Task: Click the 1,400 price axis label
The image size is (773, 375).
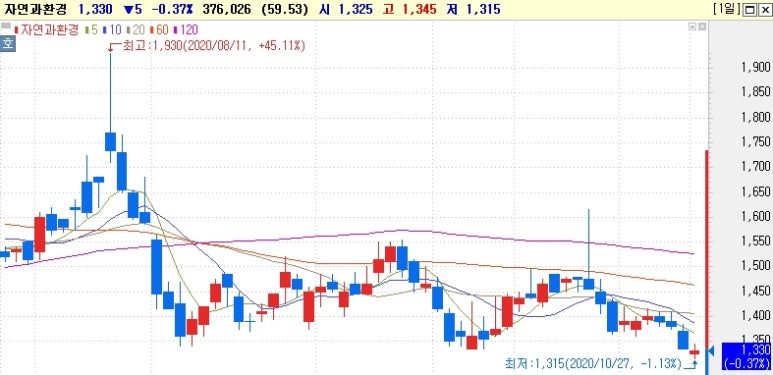Action: pos(756,316)
